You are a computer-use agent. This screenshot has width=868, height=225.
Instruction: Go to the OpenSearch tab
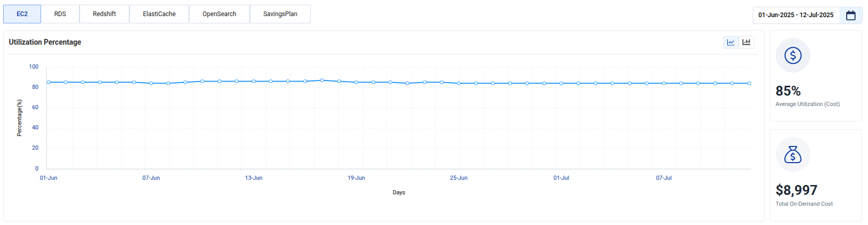(219, 14)
